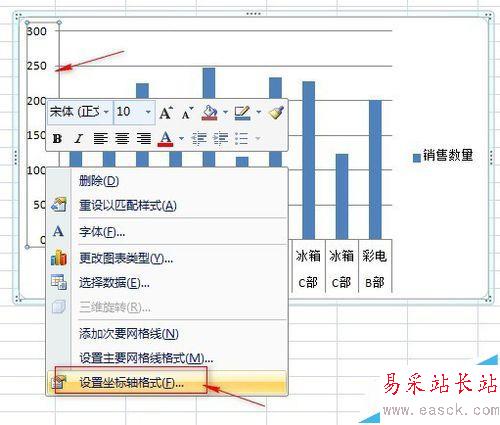
Task: Open 设置坐标轴格式(F)... menu entry
Action: click(167, 383)
